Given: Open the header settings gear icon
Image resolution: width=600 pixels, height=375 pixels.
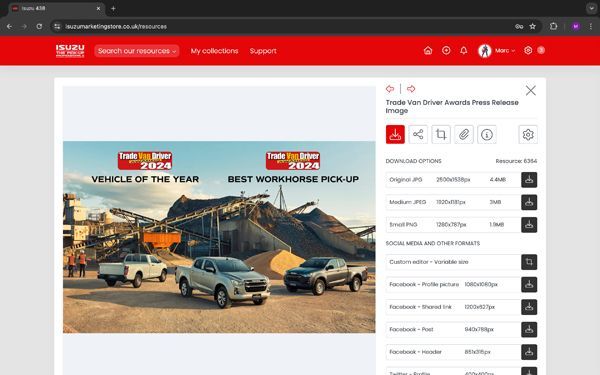Looking at the screenshot, I should (x=528, y=51).
